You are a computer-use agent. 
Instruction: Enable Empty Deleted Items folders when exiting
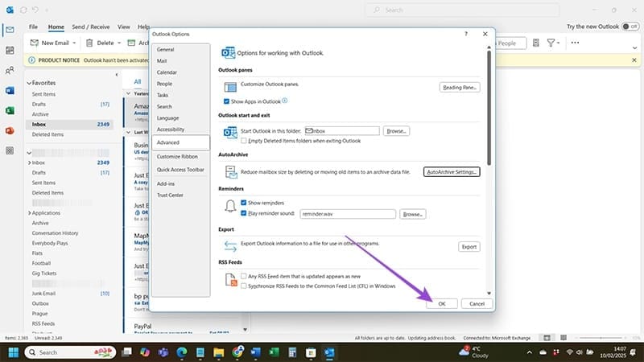point(244,141)
